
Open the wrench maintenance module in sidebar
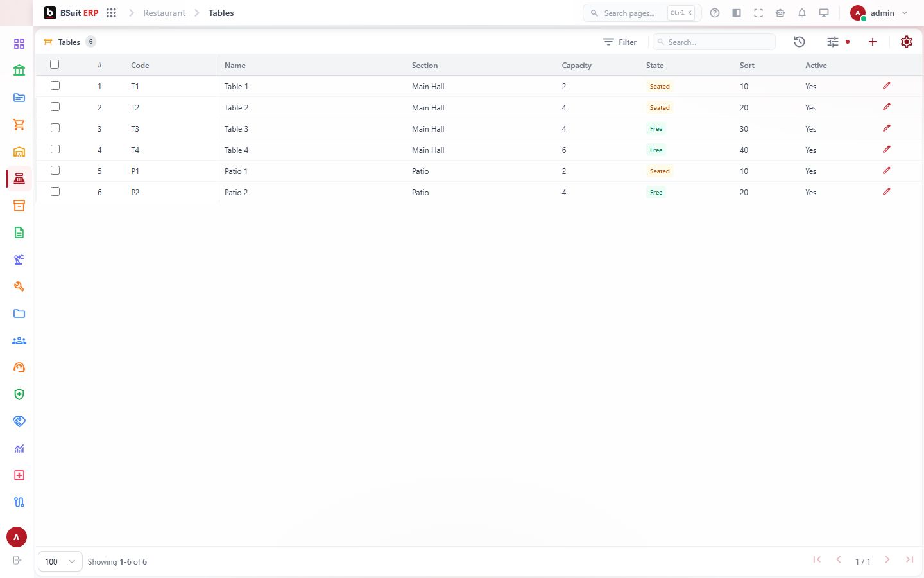coord(19,286)
